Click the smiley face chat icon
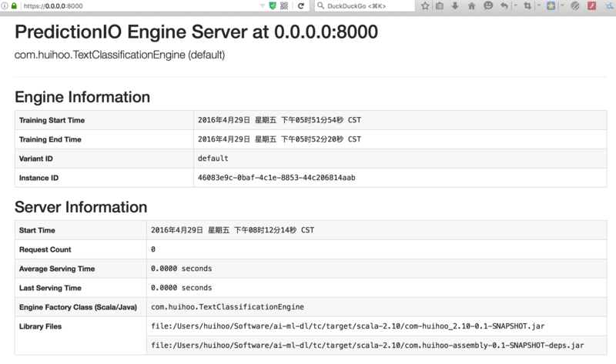Viewport: 616px width, 364px height. click(x=488, y=6)
